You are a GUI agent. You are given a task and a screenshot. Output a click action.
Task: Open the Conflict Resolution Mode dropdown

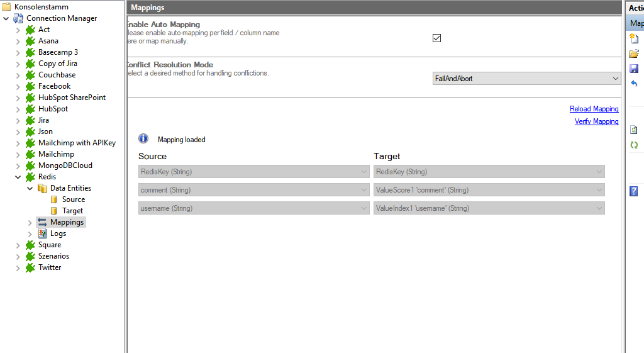[x=526, y=79]
